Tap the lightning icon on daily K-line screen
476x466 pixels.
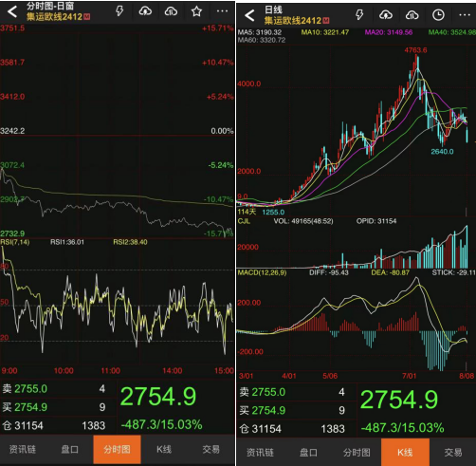pyautogui.click(x=359, y=14)
